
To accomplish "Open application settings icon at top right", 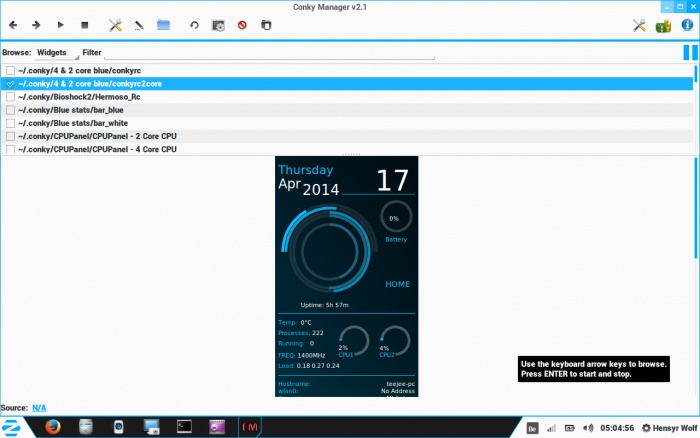I will (639, 25).
